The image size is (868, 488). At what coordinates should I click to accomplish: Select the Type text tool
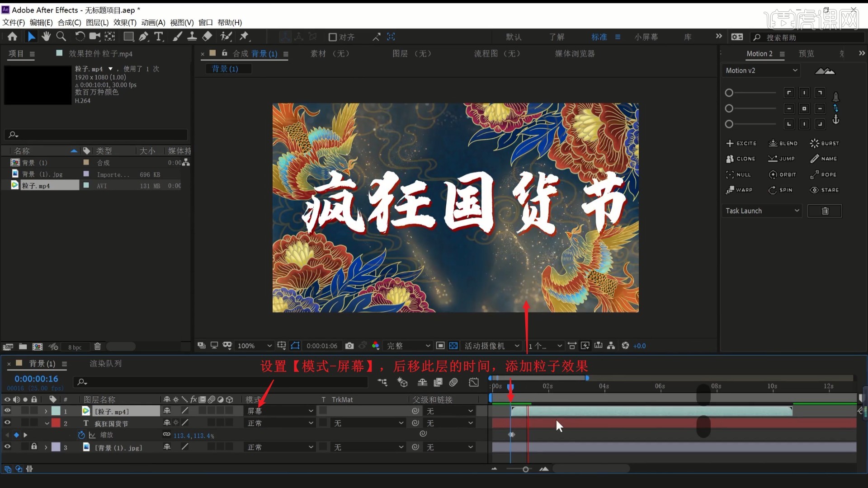point(159,37)
